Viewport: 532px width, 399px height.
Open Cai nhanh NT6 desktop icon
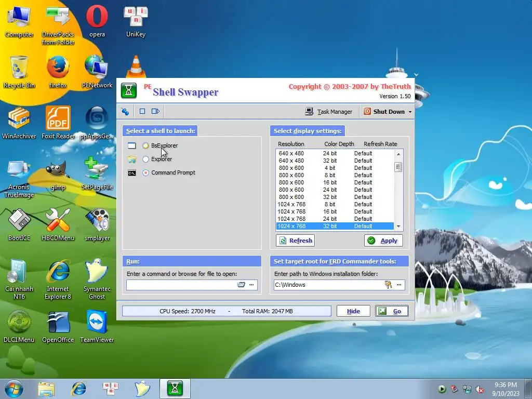(19, 280)
